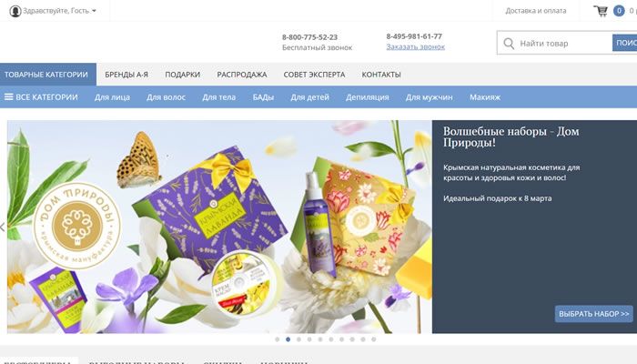
Task: Click the ВЫБРАТЬ НАБОР button
Action: (594, 314)
